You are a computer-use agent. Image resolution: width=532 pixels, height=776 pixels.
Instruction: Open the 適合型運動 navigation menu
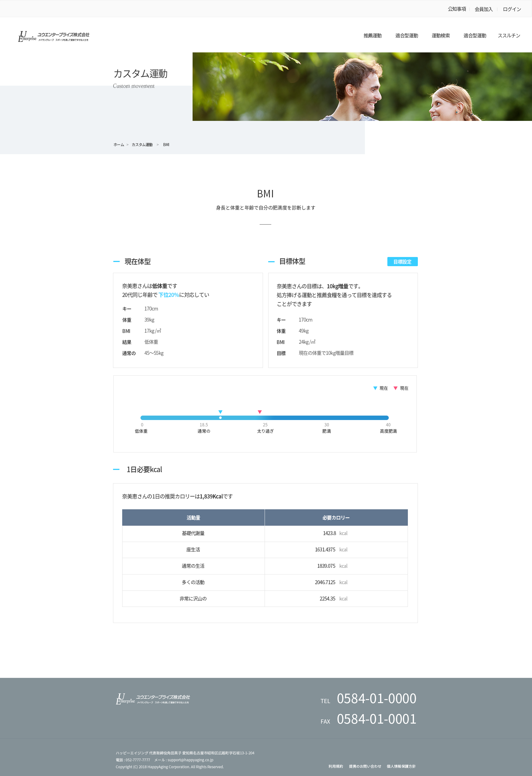[x=407, y=36]
